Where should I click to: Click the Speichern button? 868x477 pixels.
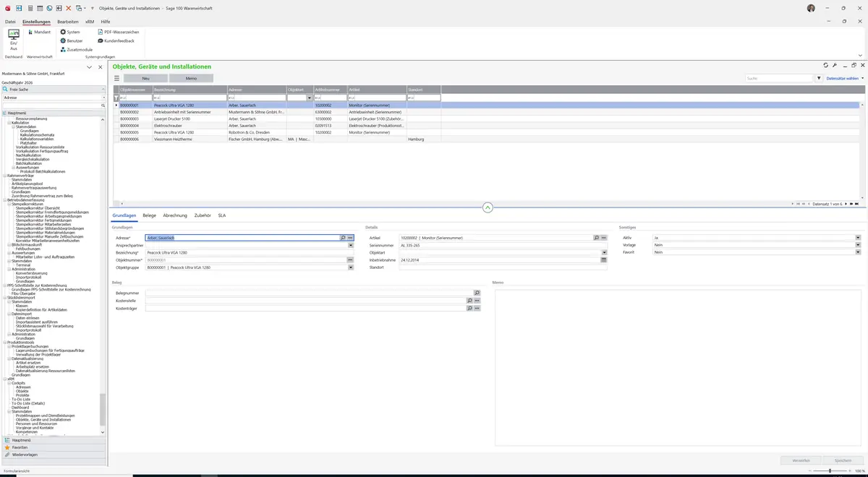[843, 460]
